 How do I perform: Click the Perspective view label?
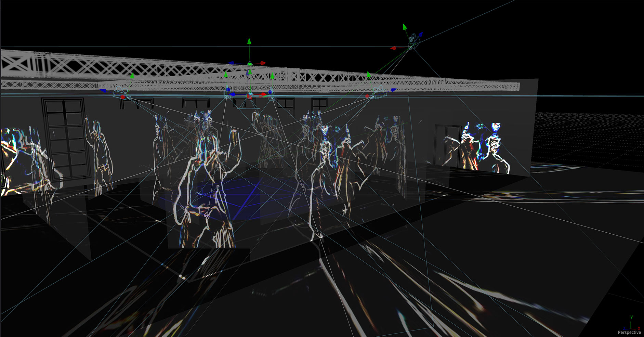(x=629, y=332)
